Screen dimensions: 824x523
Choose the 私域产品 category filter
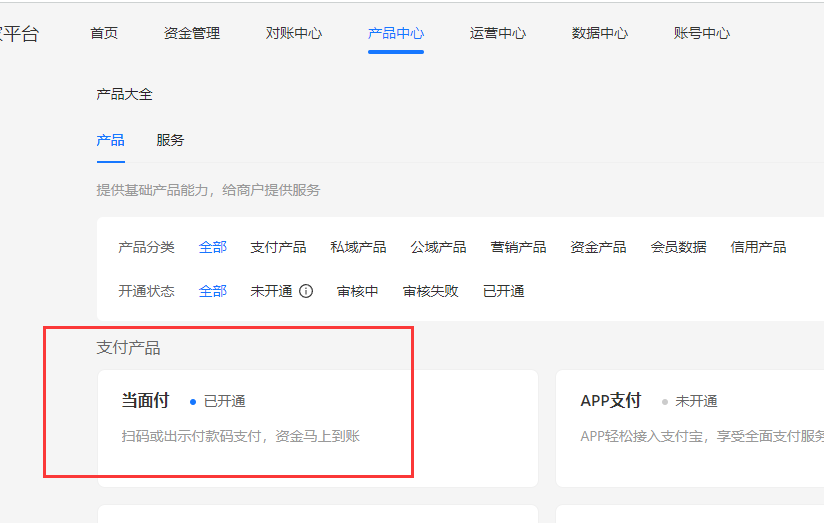pos(358,247)
